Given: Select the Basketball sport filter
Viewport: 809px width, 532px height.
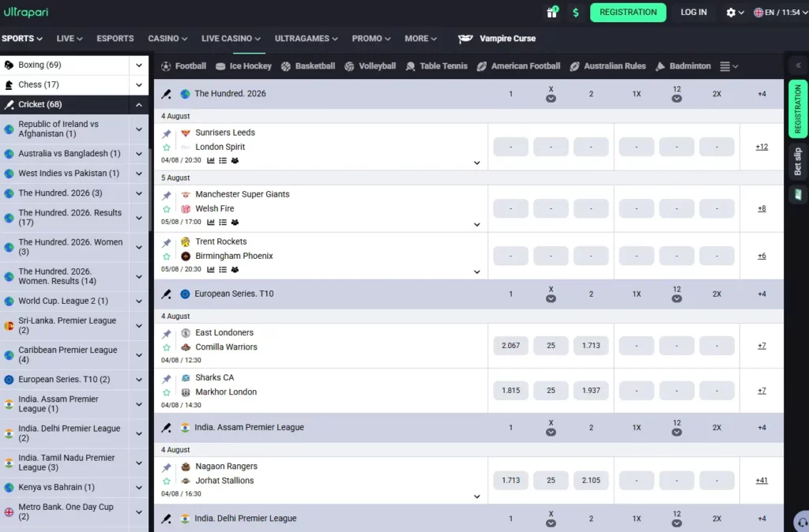Looking at the screenshot, I should pyautogui.click(x=308, y=66).
